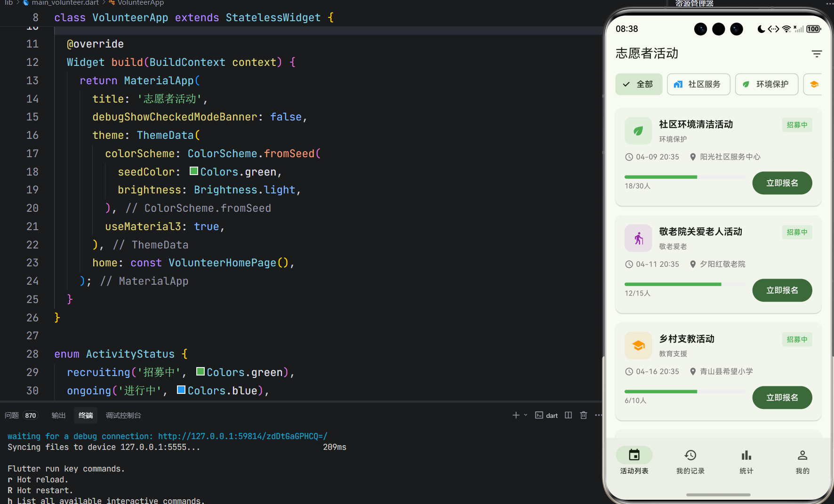Select the 社区服务 filter chip
The image size is (834, 504).
click(x=698, y=84)
